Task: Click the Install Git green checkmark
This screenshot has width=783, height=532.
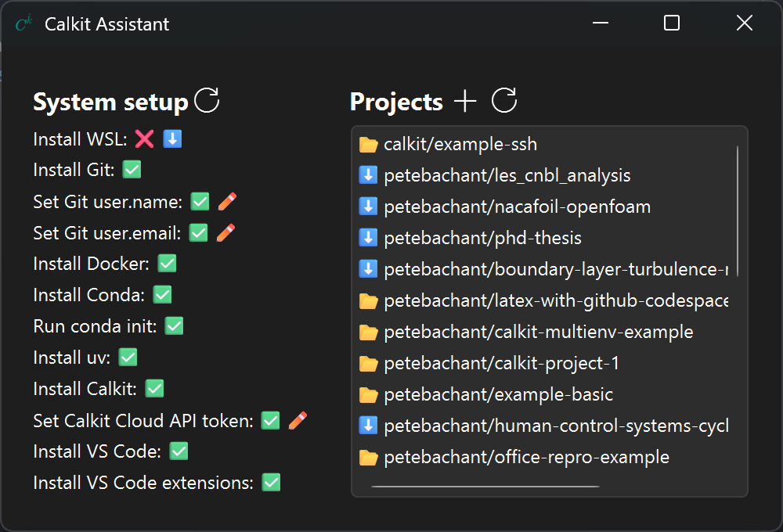Action: click(132, 170)
